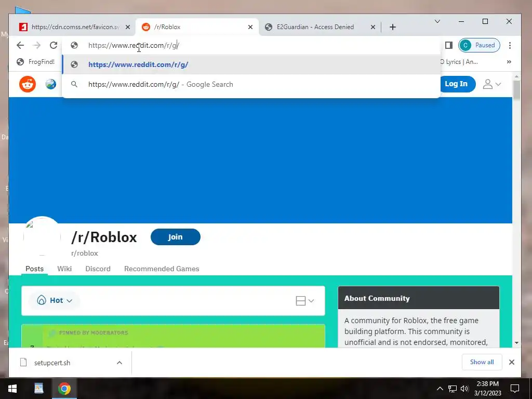The height and width of the screenshot is (399, 532).
Task: Click Show all downloads
Action: click(x=482, y=362)
